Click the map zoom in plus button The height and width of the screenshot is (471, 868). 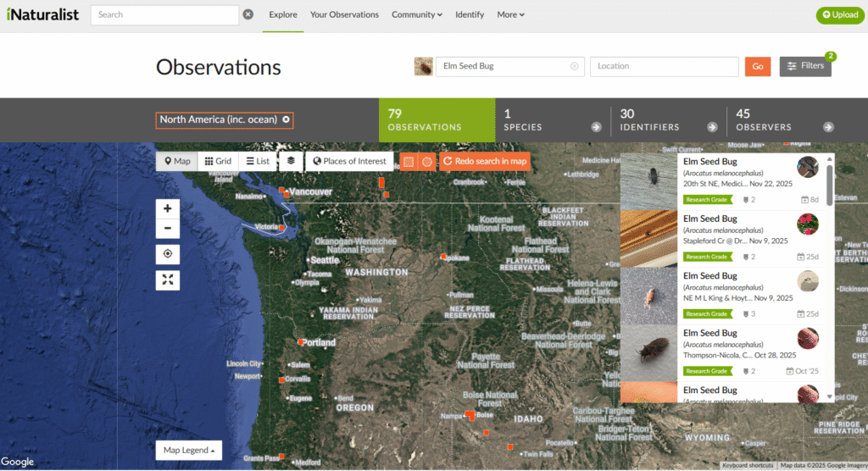pos(167,208)
